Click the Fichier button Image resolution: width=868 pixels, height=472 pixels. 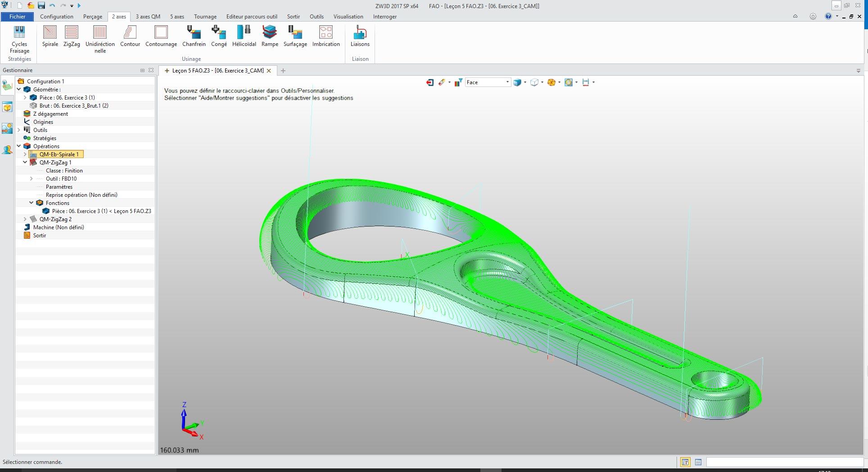[x=17, y=17]
